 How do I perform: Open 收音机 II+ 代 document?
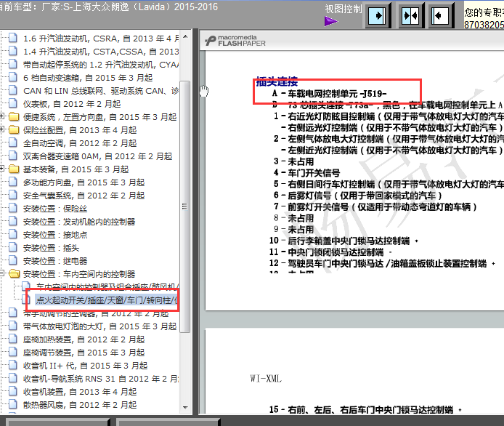click(x=85, y=366)
